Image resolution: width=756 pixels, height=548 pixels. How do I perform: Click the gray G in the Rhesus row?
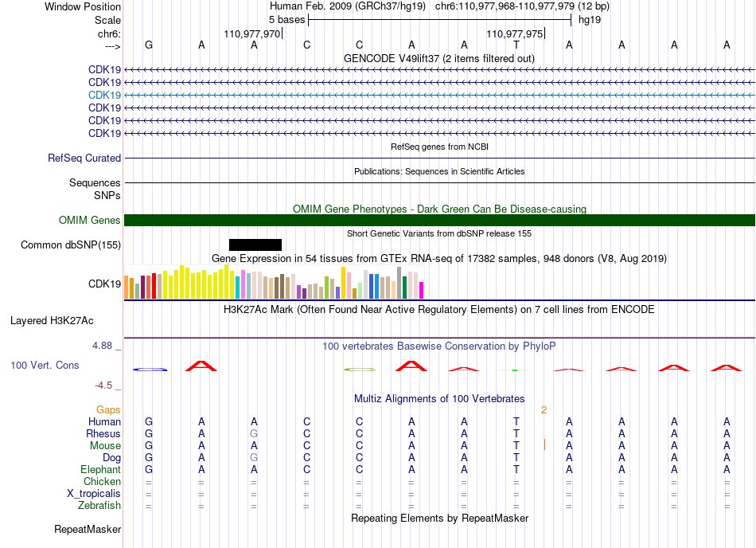pyautogui.click(x=254, y=433)
